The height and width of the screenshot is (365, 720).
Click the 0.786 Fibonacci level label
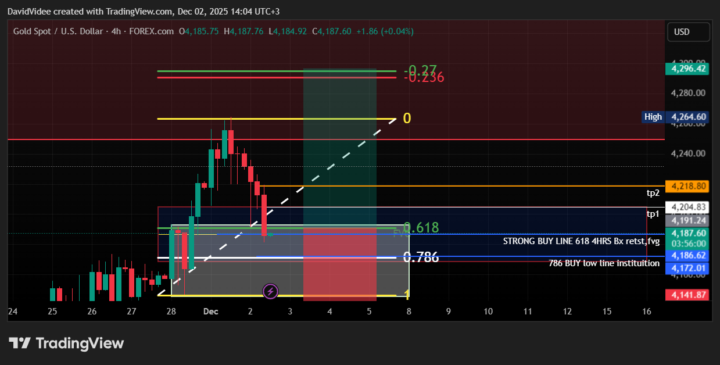pos(421,257)
